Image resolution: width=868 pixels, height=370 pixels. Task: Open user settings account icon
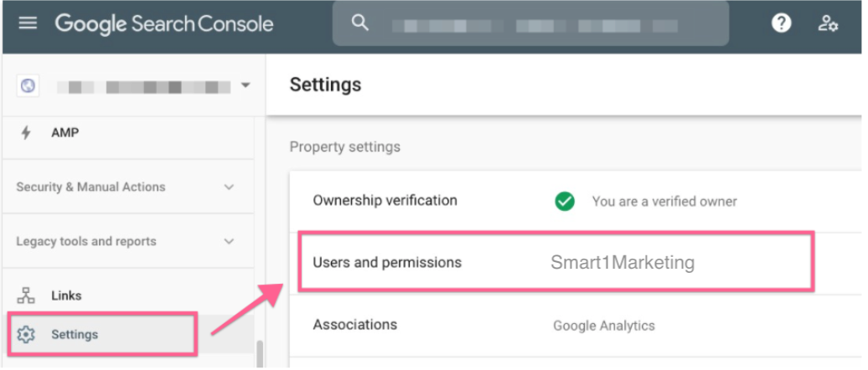[x=828, y=23]
